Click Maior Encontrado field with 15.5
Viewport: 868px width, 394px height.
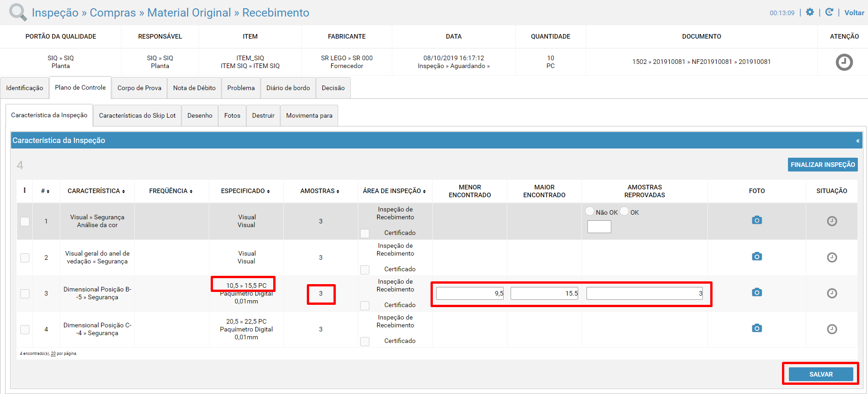(544, 293)
